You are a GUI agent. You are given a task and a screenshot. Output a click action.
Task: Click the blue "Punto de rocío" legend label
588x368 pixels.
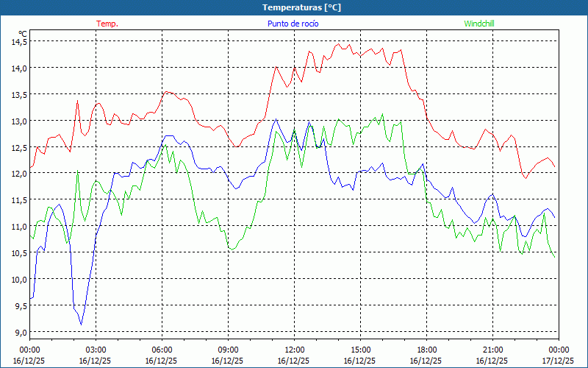pyautogui.click(x=293, y=24)
